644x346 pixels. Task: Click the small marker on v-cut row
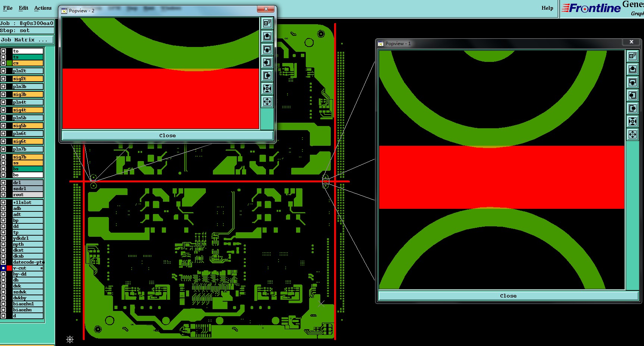pos(41,268)
